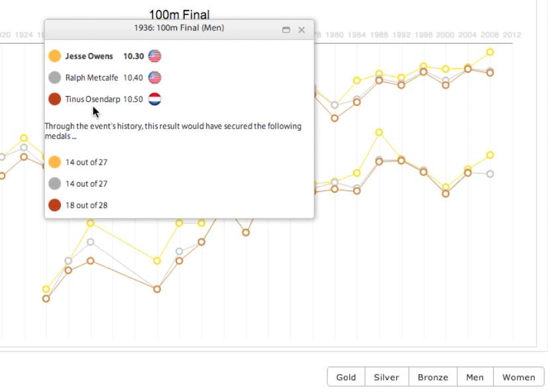Viewport: 548px width, 392px height.
Task: Click the 1988 year label on axis
Action: click(379, 35)
